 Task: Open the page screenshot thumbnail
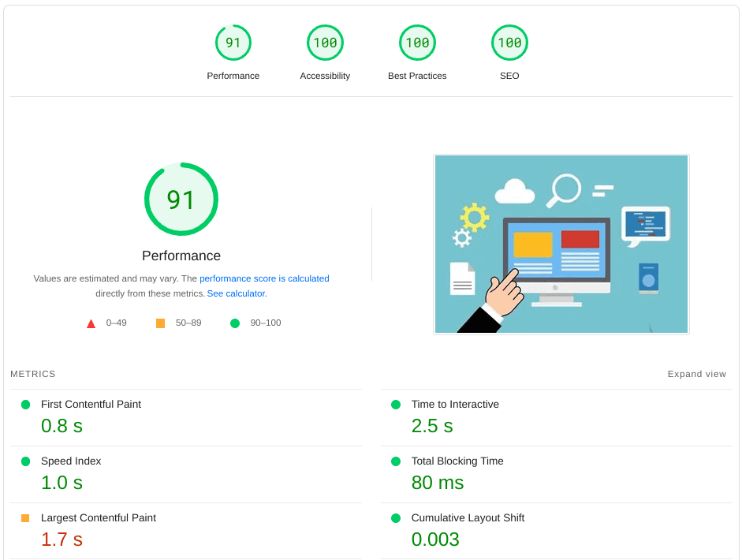[561, 245]
